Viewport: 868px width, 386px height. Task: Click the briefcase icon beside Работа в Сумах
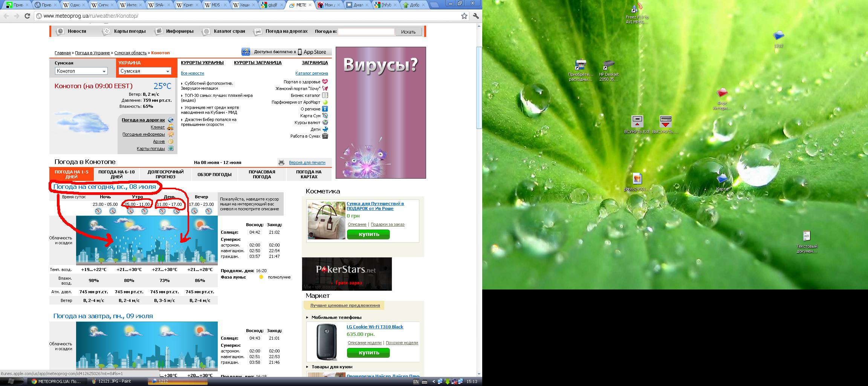point(325,136)
